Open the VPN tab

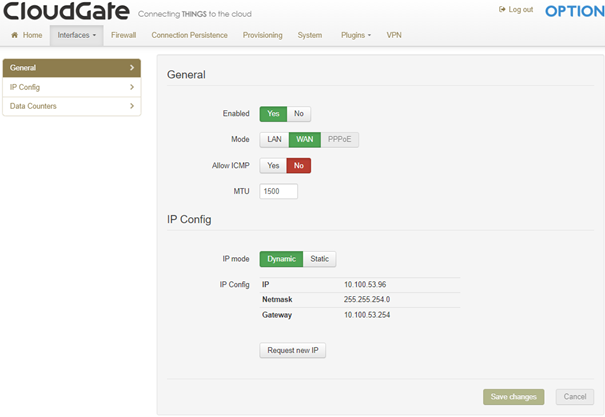(394, 35)
